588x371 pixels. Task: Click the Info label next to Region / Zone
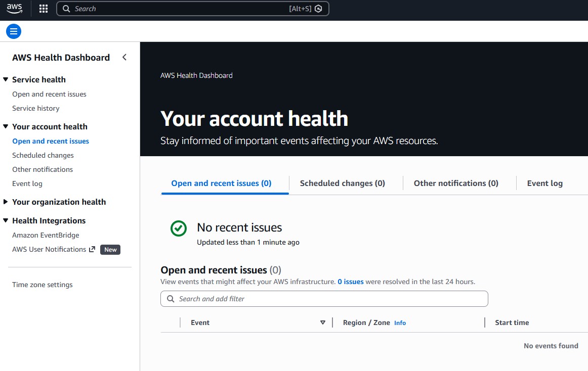pos(400,322)
